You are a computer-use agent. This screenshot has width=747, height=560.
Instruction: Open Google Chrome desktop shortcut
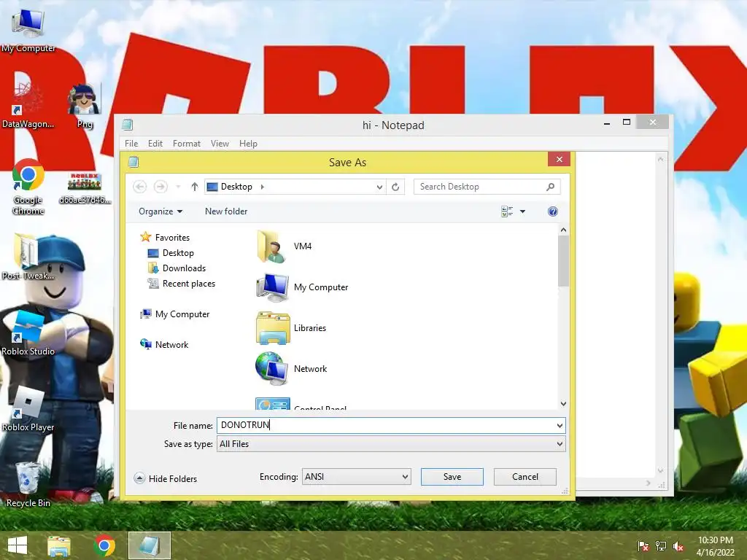click(x=28, y=186)
